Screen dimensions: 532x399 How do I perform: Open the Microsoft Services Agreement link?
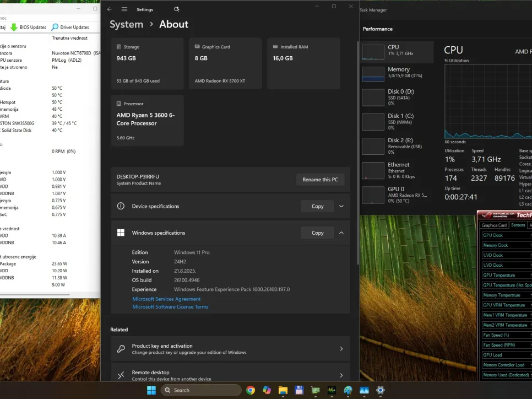(166, 299)
